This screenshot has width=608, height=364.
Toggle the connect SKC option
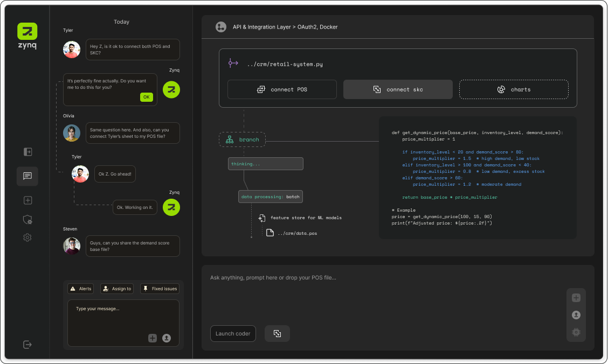coord(398,89)
